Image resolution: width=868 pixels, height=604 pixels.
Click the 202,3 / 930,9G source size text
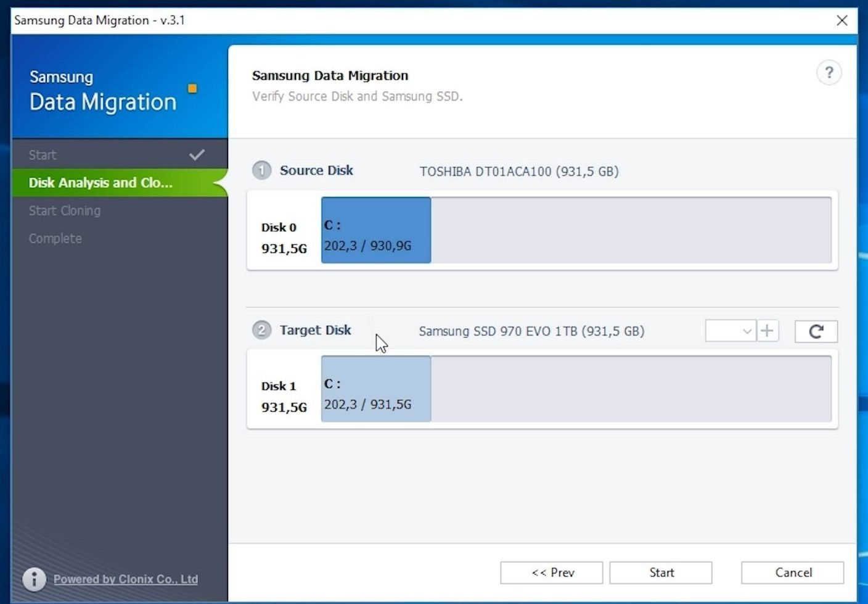coord(368,246)
